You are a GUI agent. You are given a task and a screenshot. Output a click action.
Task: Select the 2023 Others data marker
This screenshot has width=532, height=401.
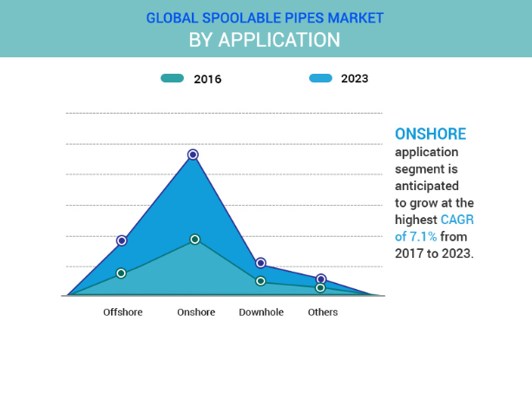click(x=321, y=279)
